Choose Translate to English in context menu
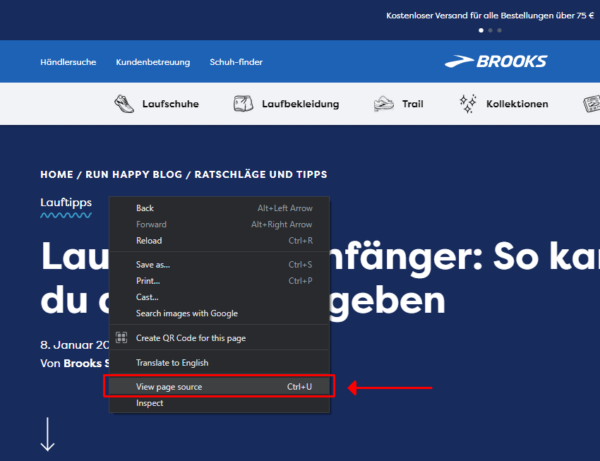This screenshot has height=461, width=600. [171, 362]
